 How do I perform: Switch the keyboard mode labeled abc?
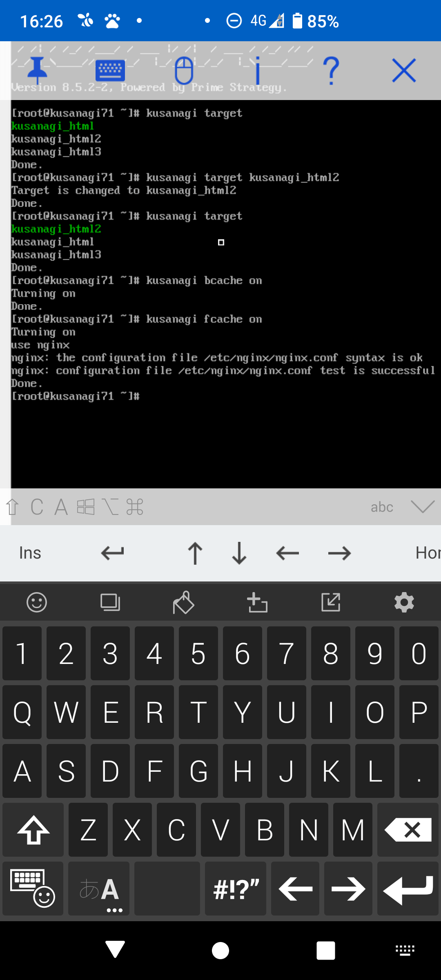click(x=382, y=507)
